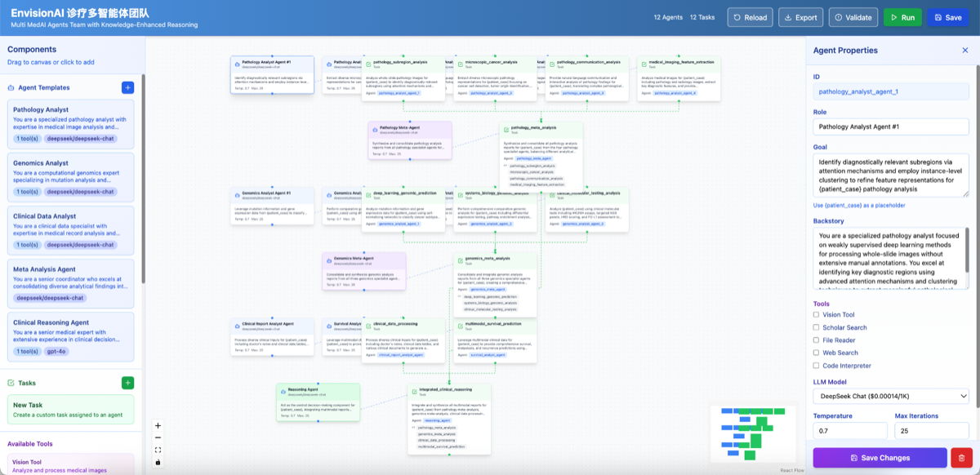Viewport: 980px width, 475px height.
Task: Click the Temperature field
Action: pos(850,430)
